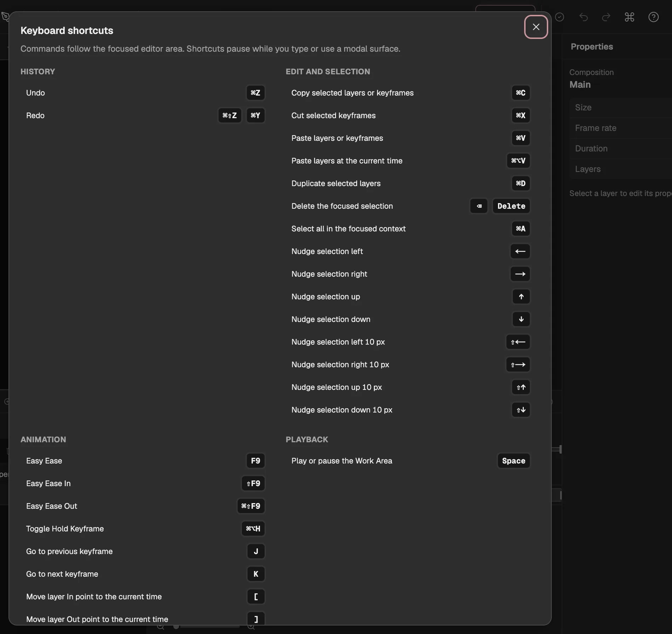The image size is (672, 634).
Task: Click the F9 badge for Easy Ease
Action: click(255, 461)
